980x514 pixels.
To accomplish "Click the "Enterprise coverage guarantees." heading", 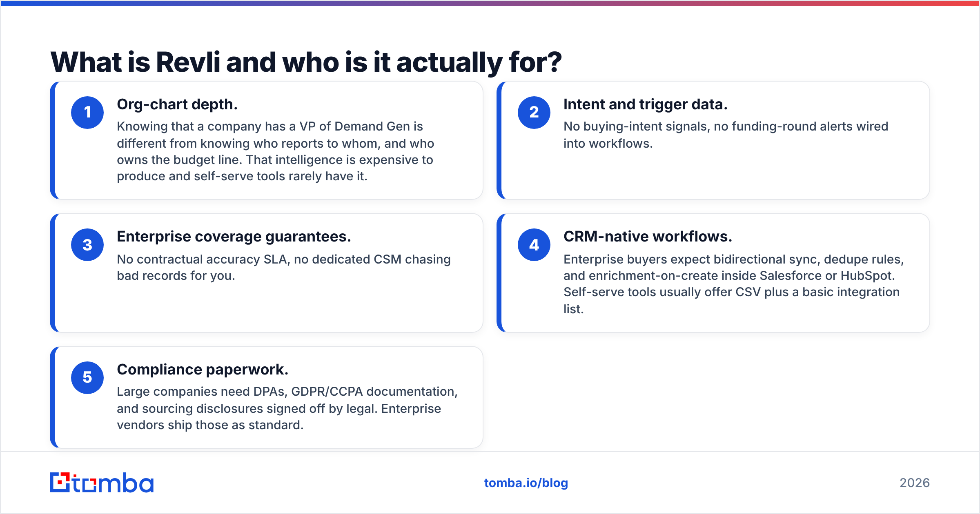I will click(x=234, y=237).
